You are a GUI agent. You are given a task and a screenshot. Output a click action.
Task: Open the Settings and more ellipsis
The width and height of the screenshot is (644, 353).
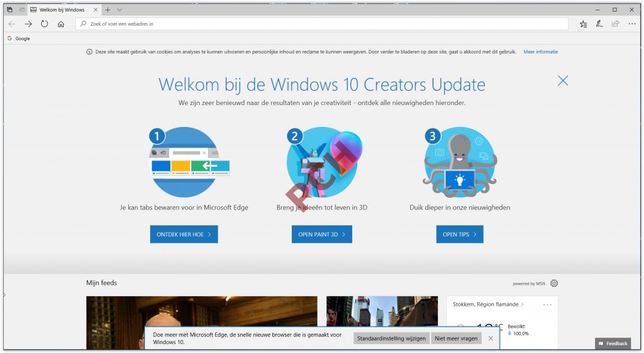pos(632,24)
